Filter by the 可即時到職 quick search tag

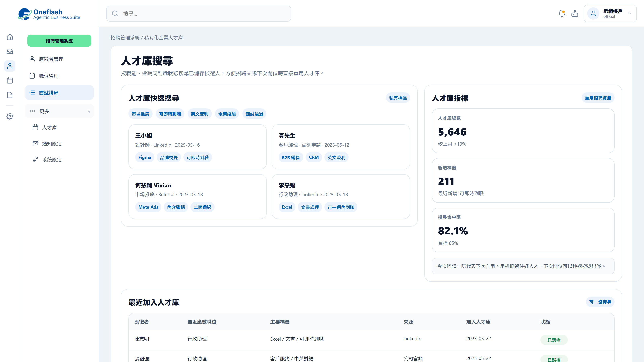point(170,114)
